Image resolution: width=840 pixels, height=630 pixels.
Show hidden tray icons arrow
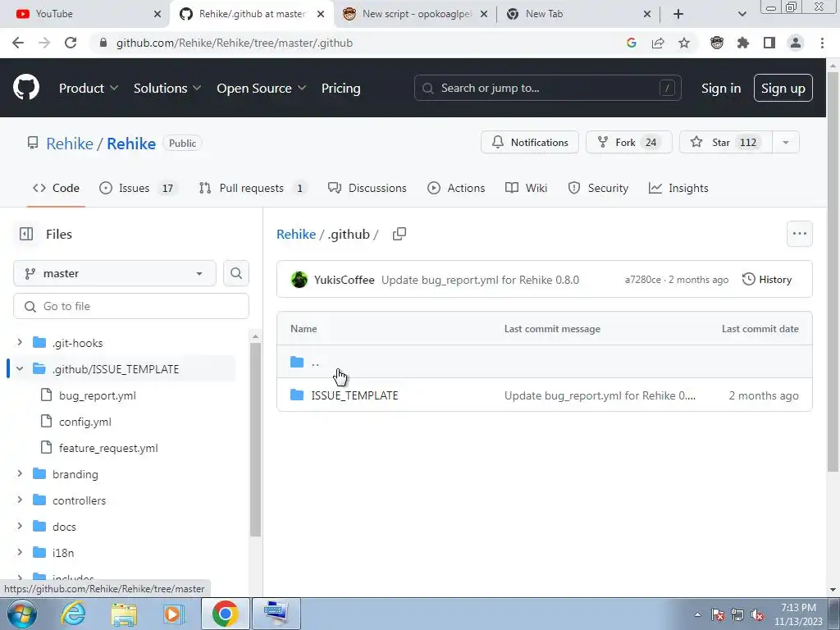pyautogui.click(x=697, y=614)
